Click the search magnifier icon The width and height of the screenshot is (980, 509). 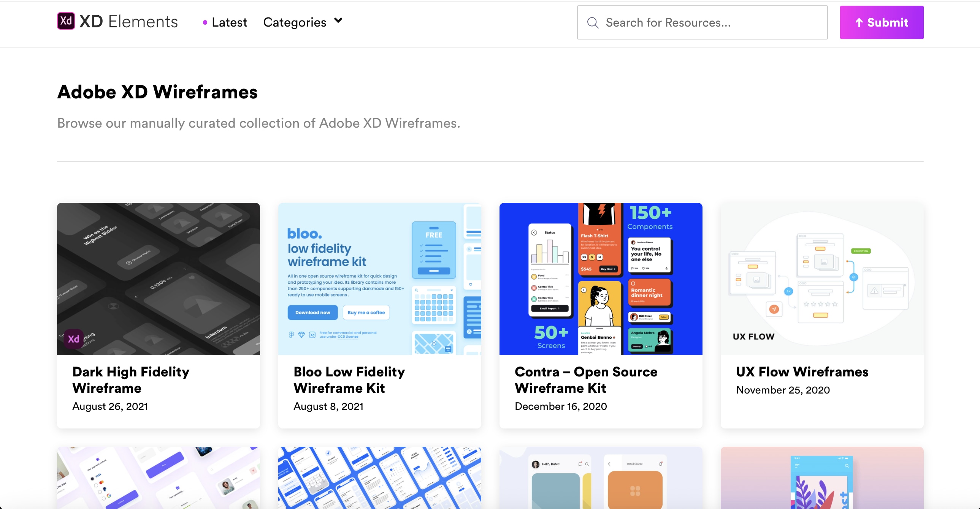[592, 23]
